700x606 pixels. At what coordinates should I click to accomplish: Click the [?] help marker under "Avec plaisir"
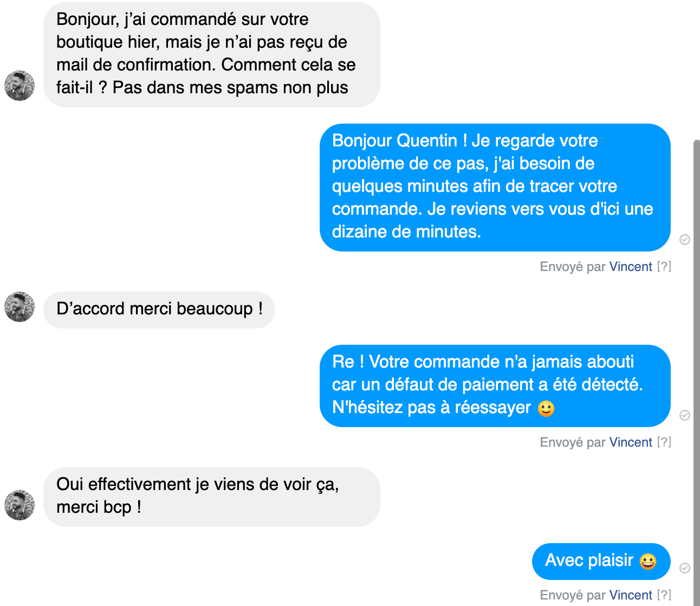[664, 595]
